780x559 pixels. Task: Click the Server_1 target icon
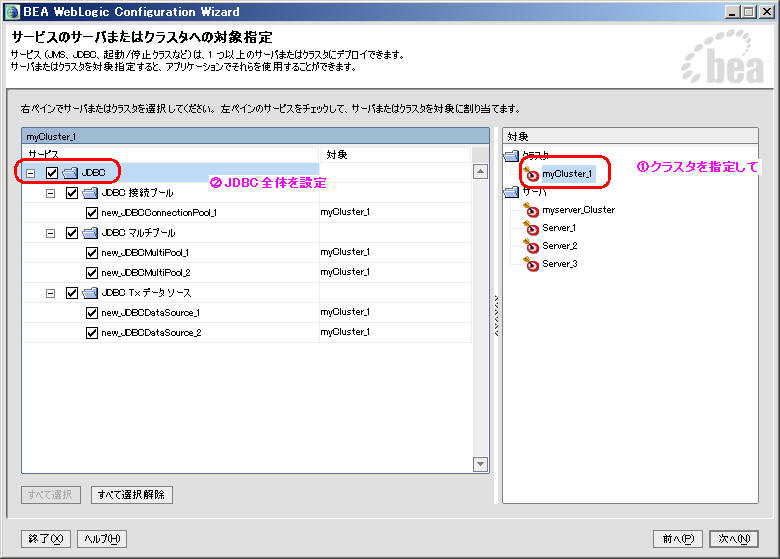coord(531,228)
